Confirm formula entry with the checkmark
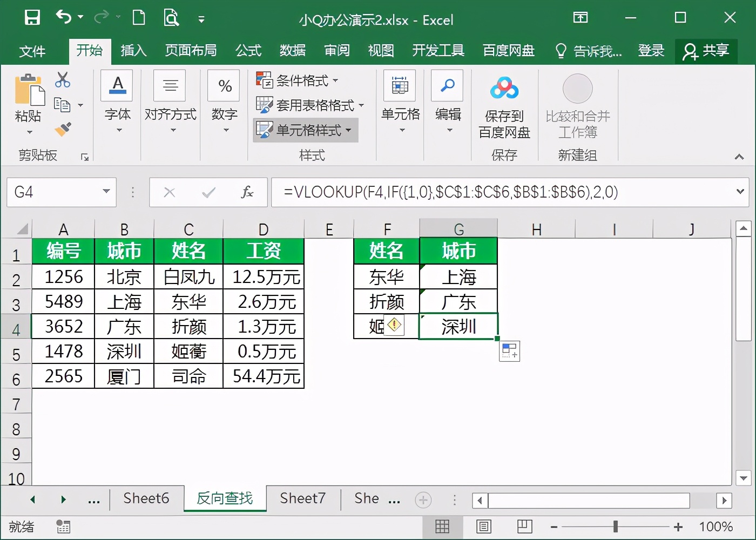The image size is (756, 540). [x=208, y=192]
